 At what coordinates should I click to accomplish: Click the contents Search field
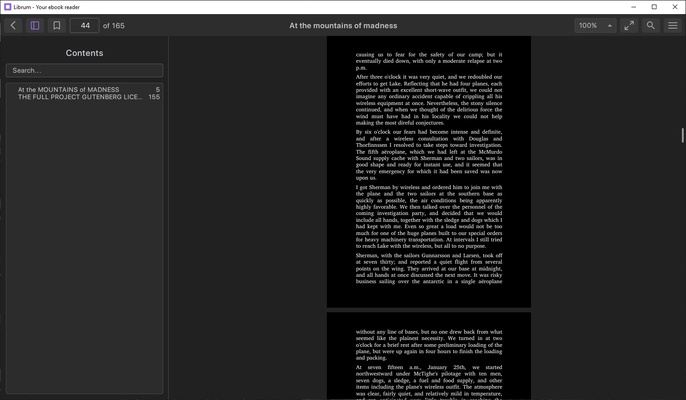coord(84,70)
